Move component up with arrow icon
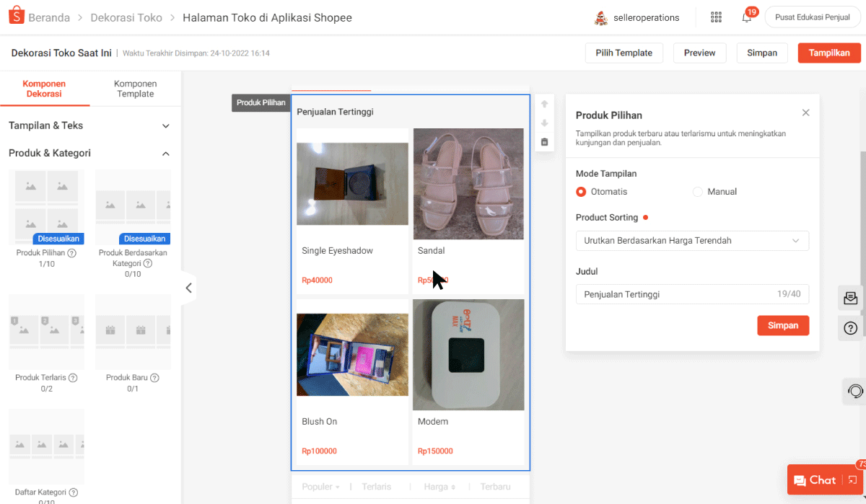The height and width of the screenshot is (504, 866). [x=545, y=104]
